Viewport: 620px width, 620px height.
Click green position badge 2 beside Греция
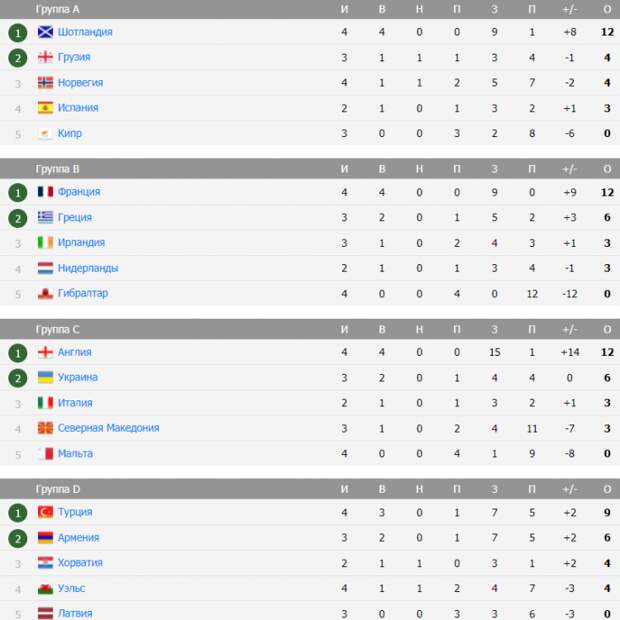point(18,218)
